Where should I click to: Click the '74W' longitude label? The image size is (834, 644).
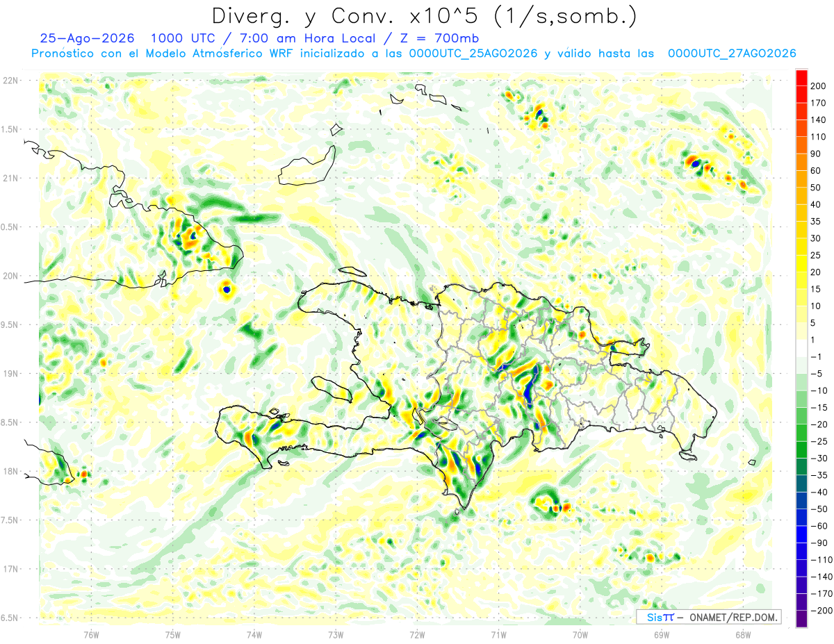tap(254, 634)
